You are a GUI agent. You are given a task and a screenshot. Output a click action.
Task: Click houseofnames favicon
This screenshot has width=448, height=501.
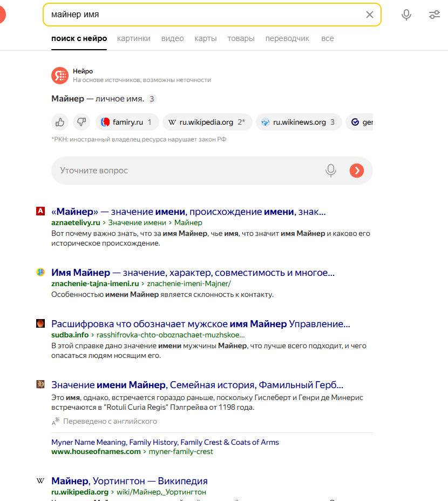[40, 384]
